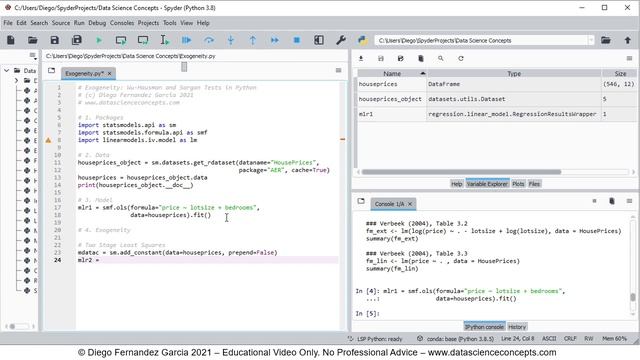Viewport: 640px width, 360px height.
Task: Select IPython console tab
Action: pyautogui.click(x=484, y=327)
